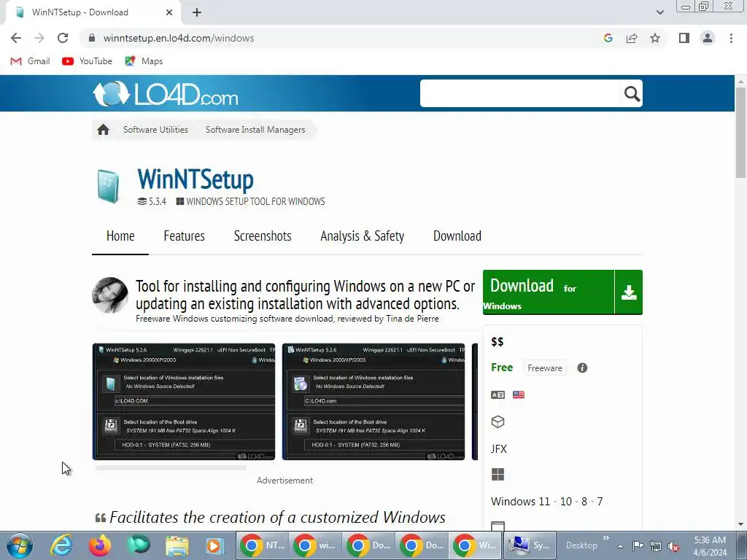Click Action Center flag tray icon
The width and height of the screenshot is (747, 560).
638,546
